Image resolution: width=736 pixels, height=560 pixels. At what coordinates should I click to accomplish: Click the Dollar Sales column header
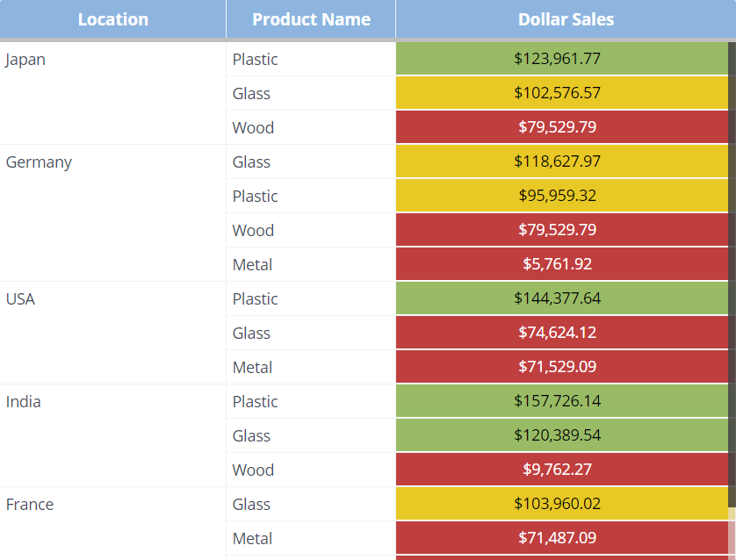pyautogui.click(x=566, y=19)
